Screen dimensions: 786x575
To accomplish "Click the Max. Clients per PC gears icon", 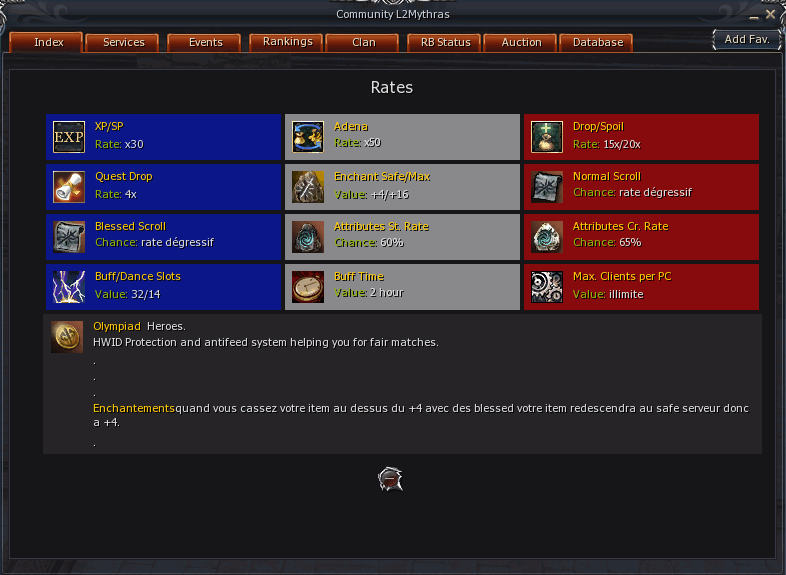I will (x=547, y=287).
